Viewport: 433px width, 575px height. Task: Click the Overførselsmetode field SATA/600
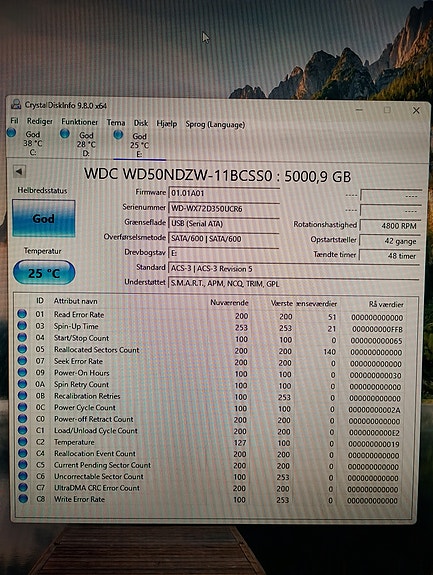[224, 239]
